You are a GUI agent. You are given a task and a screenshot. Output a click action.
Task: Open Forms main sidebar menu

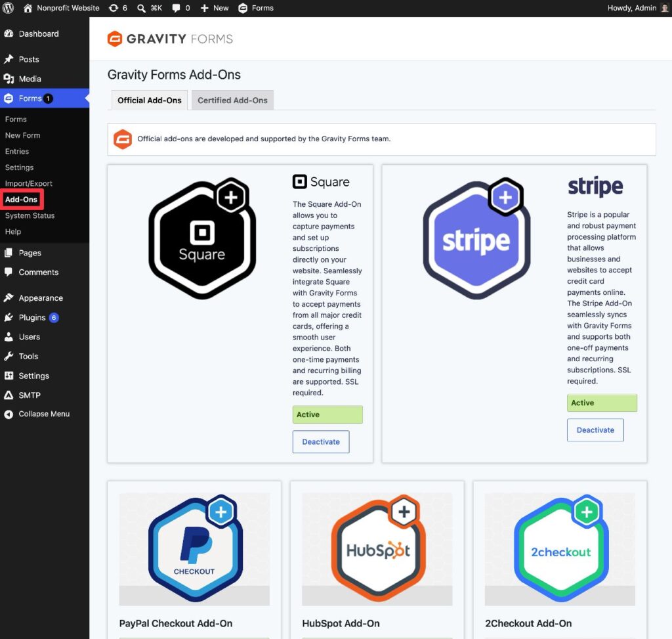click(45, 99)
